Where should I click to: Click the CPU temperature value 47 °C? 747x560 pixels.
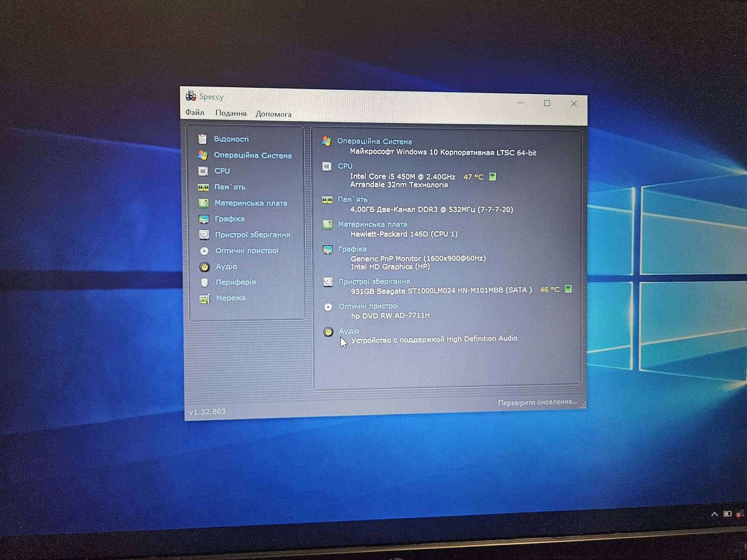(473, 177)
